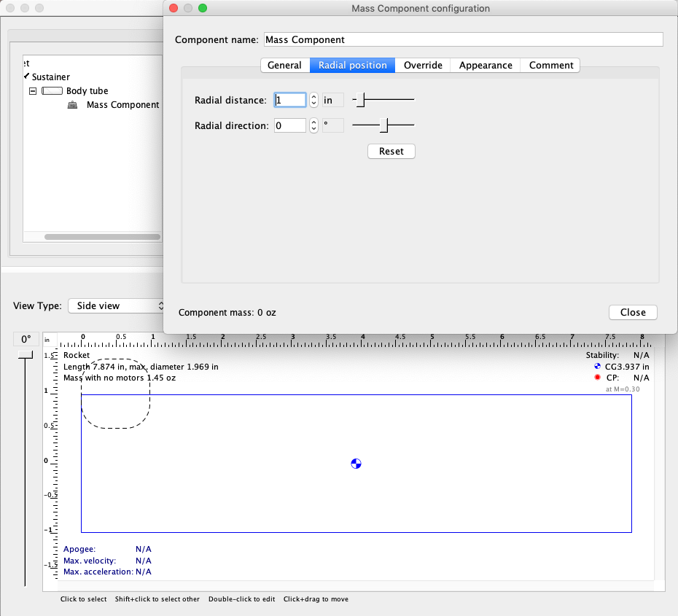Adjust the rotation slider below 0° label
This screenshot has width=678, height=616.
pyautogui.click(x=25, y=355)
